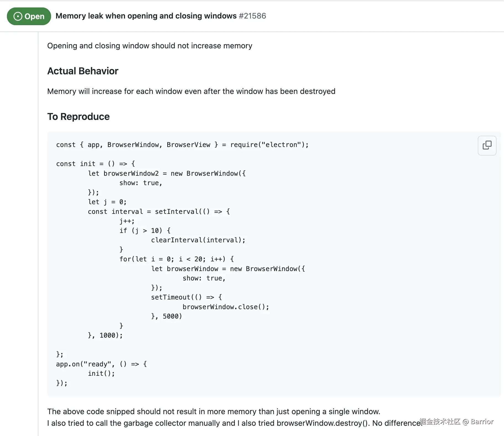The height and width of the screenshot is (436, 504).
Task: Click the require("electron") code line
Action: pos(182,145)
